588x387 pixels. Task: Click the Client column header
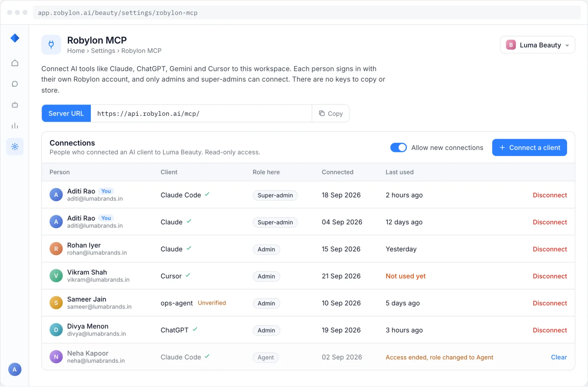click(169, 172)
